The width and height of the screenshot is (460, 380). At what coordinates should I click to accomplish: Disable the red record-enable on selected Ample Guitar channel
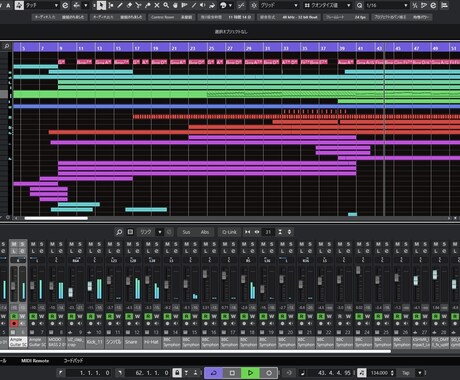14,323
